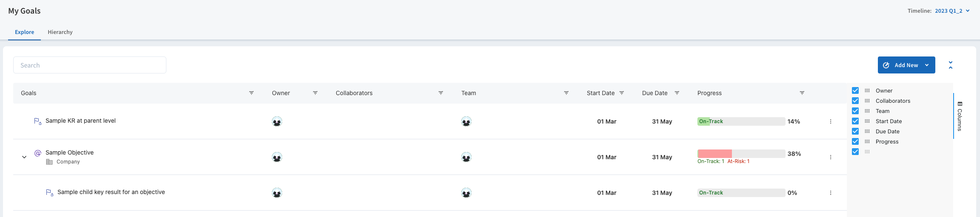The image size is (980, 217).
Task: Open the Add New dropdown arrow
Action: tap(927, 65)
